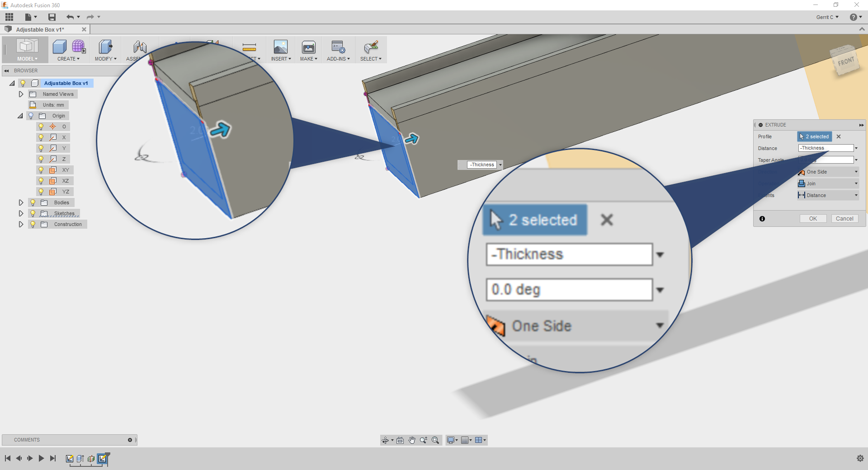Screen dimensions: 868x470
Task: Click the Undo arrow icon
Action: pyautogui.click(x=70, y=17)
